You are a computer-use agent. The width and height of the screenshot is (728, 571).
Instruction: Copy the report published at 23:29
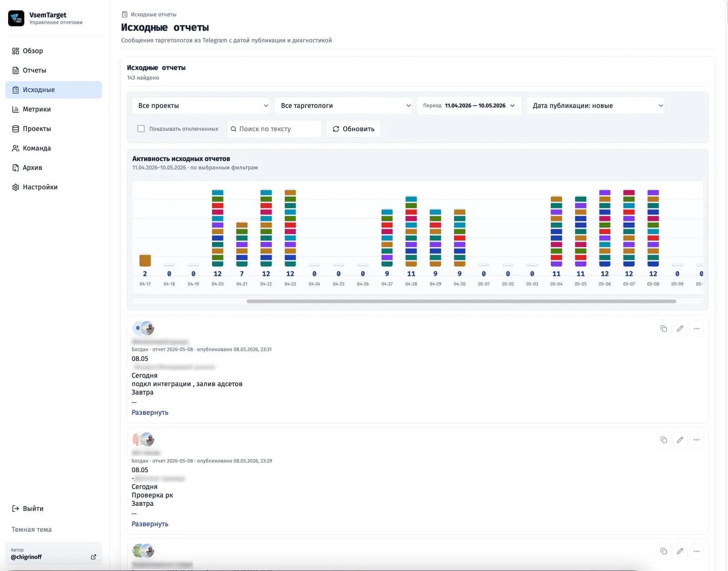tap(664, 440)
